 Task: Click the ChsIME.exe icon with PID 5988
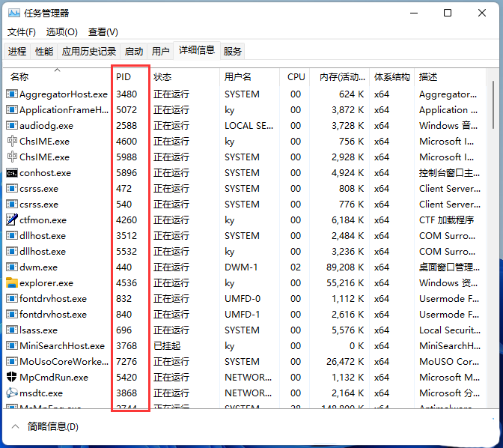[12, 157]
